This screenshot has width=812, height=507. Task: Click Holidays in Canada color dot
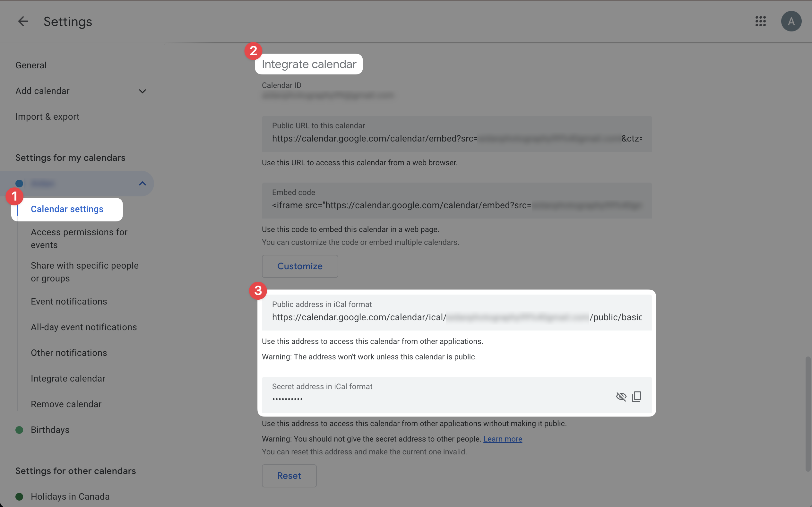pyautogui.click(x=20, y=497)
